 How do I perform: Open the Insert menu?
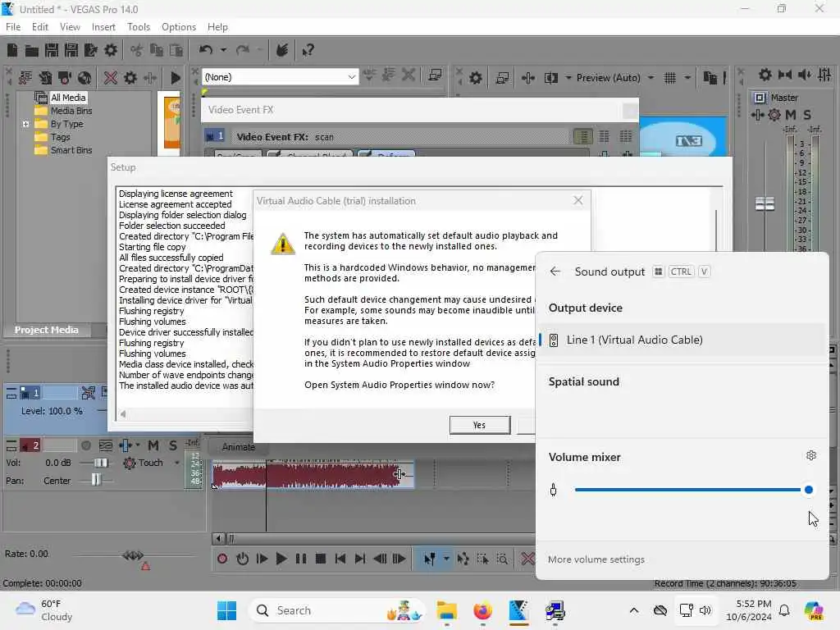point(103,27)
